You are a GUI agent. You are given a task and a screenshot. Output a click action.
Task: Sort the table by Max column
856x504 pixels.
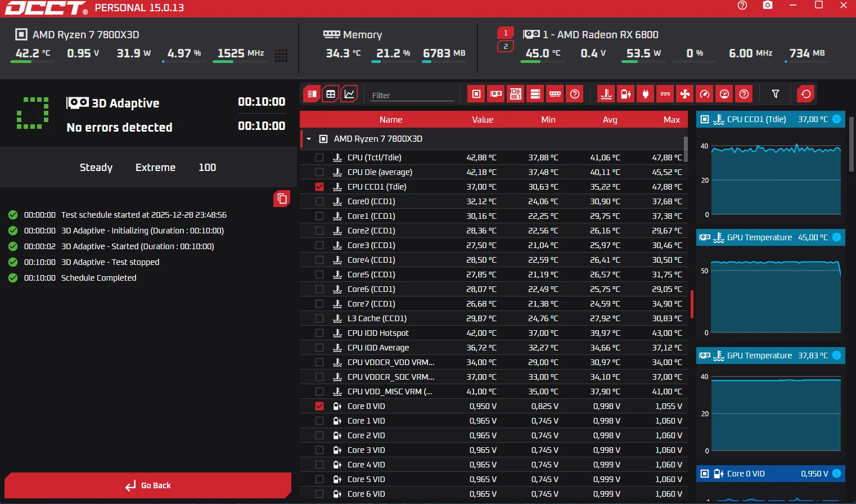click(x=672, y=120)
